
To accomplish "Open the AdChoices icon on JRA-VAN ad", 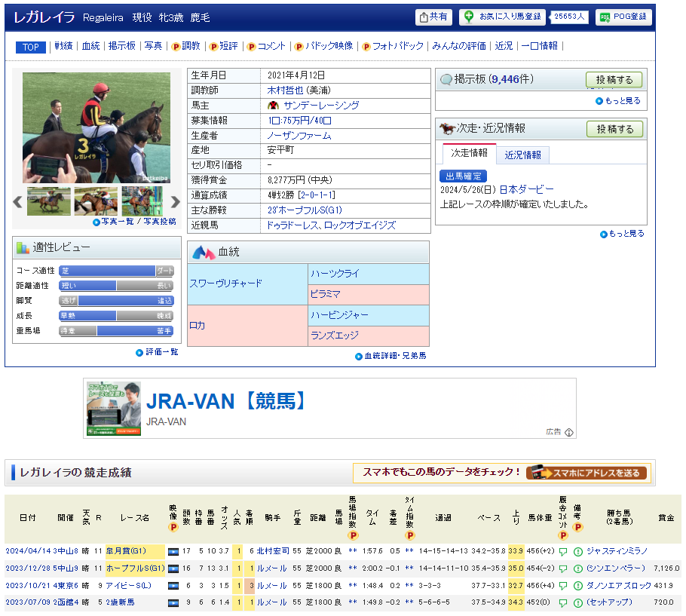I will click(569, 432).
